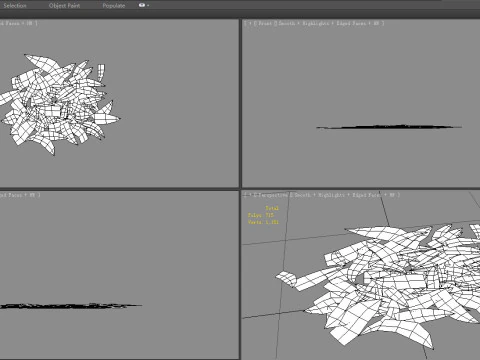Click the yellow Polys statistics text
This screenshot has height=360, width=480.
coord(261,215)
